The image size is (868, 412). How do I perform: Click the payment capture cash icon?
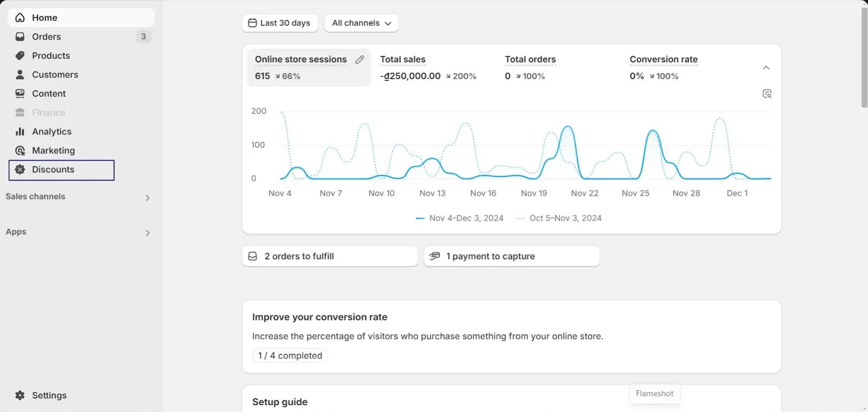coord(435,256)
